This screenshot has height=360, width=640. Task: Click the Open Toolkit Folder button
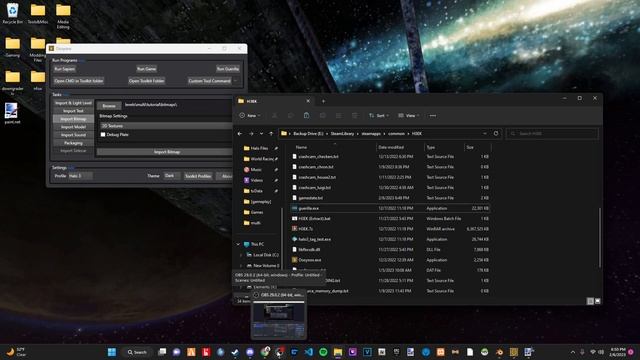[x=147, y=81]
